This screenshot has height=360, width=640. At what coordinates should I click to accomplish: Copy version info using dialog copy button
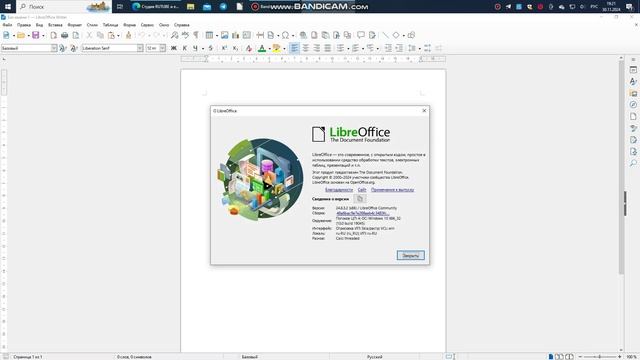point(360,199)
